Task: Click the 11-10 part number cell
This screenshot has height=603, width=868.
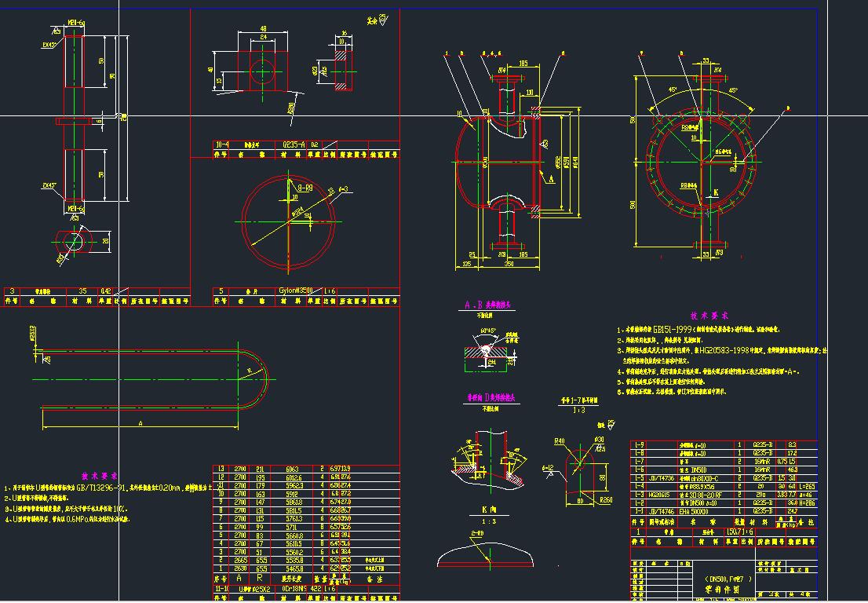Action: click(x=221, y=590)
